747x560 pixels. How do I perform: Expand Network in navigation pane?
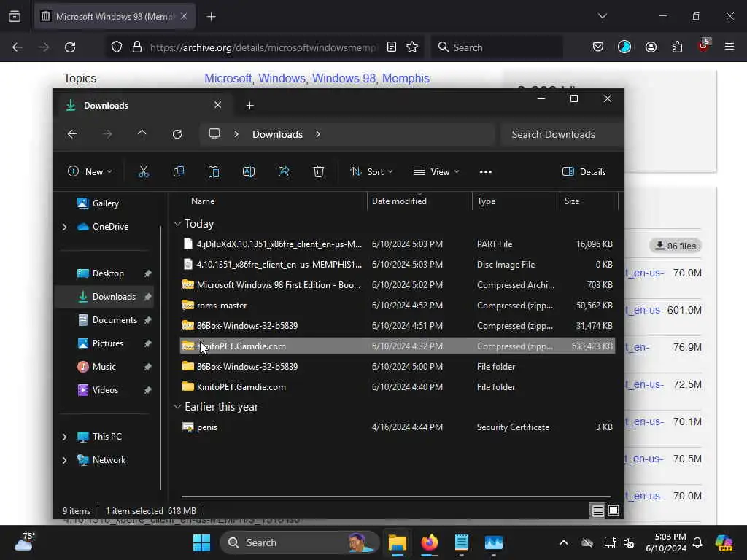point(65,460)
